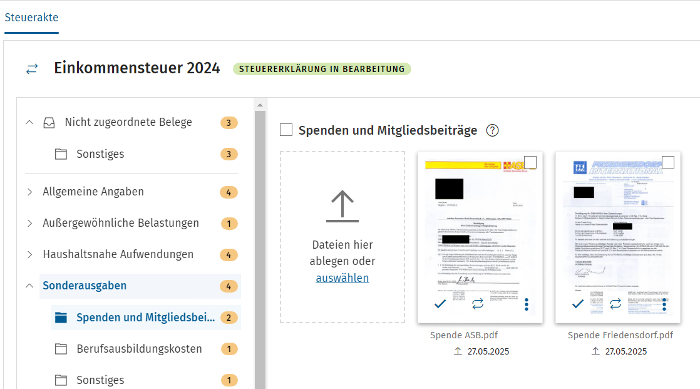Click the category list scrollbar thumb
This screenshot has height=389, width=700.
pyautogui.click(x=260, y=250)
